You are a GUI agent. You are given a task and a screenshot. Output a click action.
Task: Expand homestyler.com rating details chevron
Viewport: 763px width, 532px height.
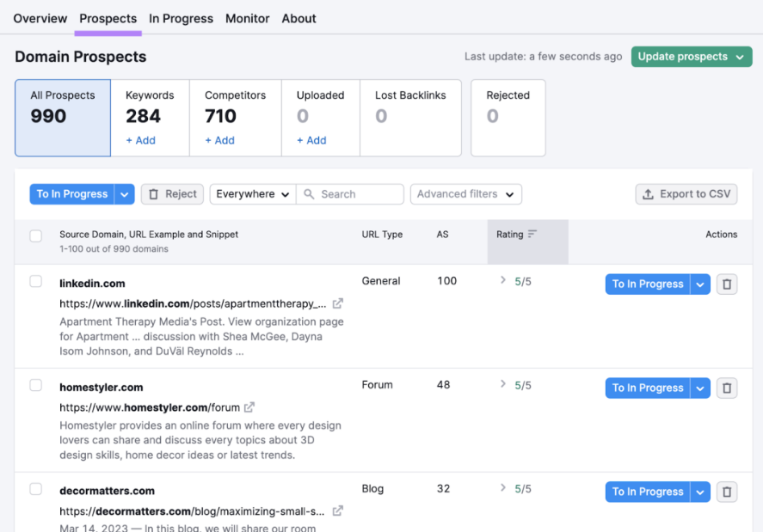tap(503, 384)
